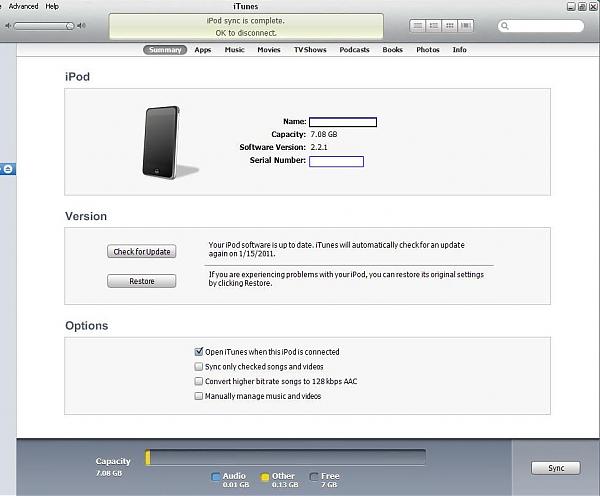The width and height of the screenshot is (600, 496).
Task: Click the volume low speaker icon
Action: [8, 26]
